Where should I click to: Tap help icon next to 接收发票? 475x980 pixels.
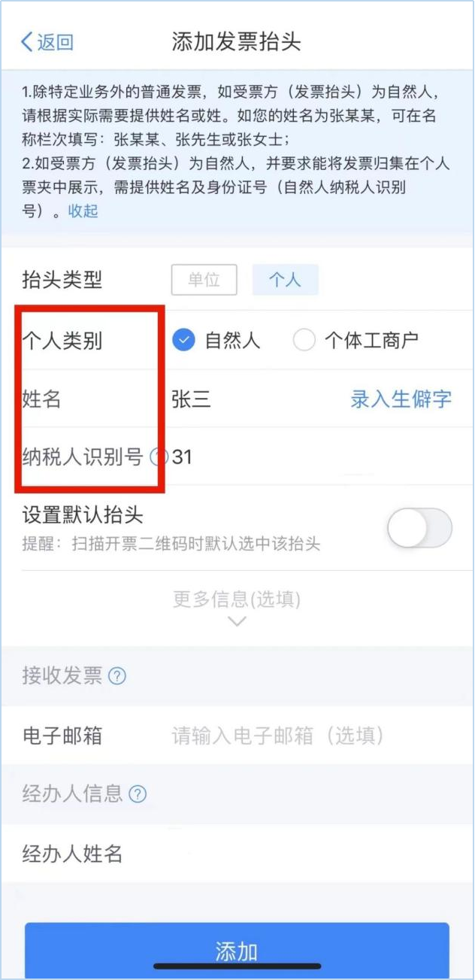click(117, 676)
